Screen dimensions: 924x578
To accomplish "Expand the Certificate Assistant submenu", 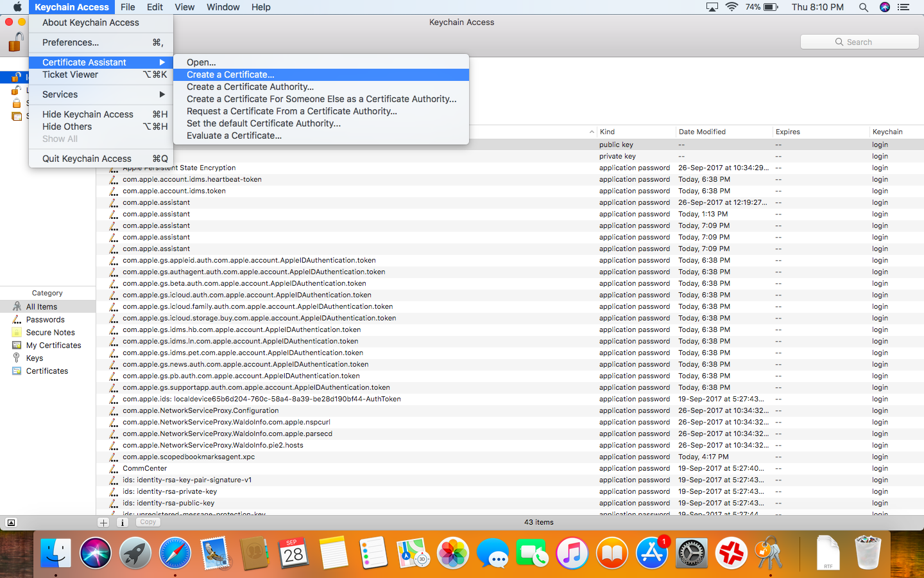I will point(101,62).
